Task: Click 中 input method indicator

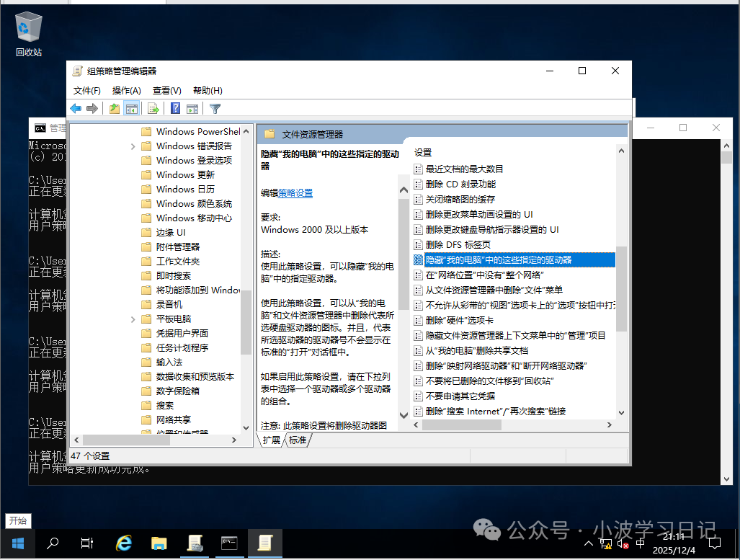Action: point(640,543)
